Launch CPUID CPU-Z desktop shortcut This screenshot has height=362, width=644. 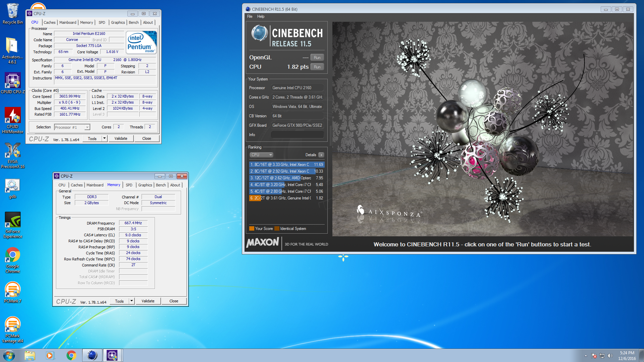12,83
